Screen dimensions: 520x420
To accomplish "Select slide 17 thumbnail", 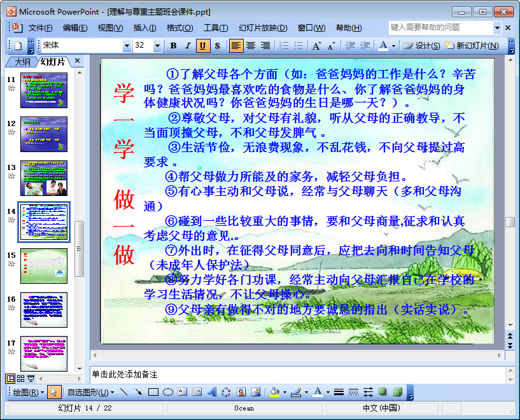I will pyautogui.click(x=44, y=354).
